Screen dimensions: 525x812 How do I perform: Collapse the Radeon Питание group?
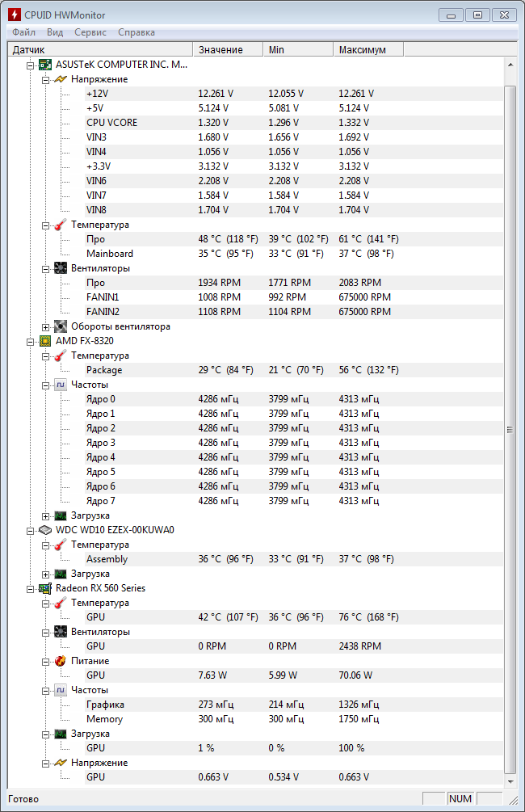[45, 662]
